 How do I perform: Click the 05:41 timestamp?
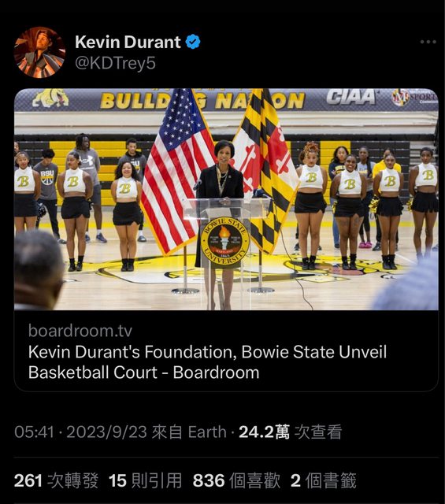34,432
